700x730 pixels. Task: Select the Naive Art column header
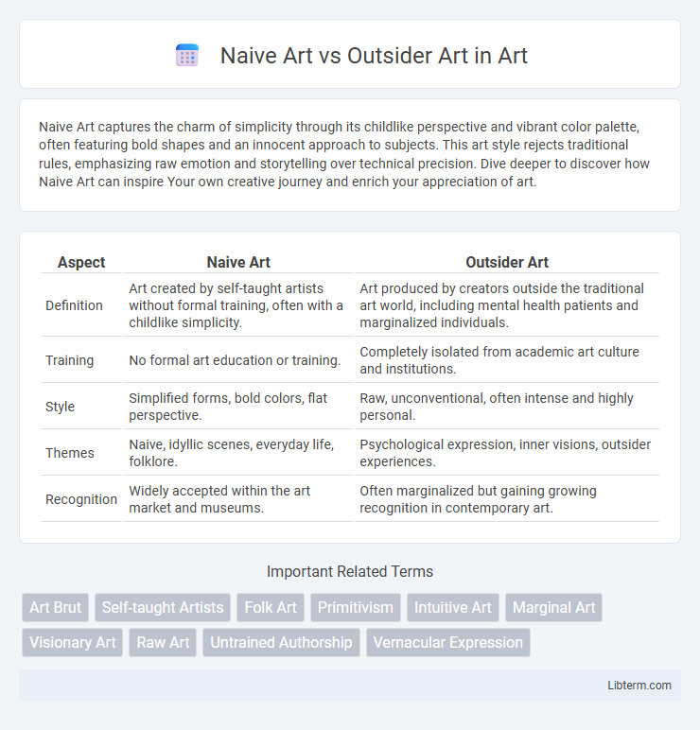[238, 262]
